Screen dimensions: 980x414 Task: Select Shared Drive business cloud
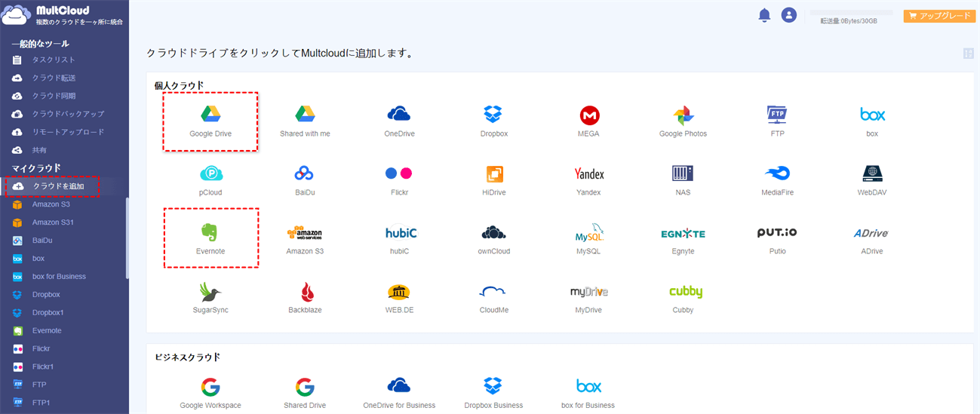305,392
